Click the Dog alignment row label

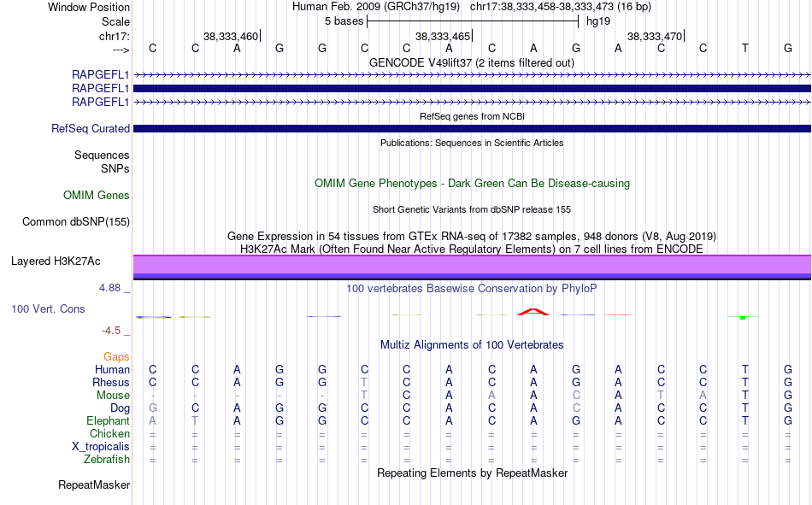tap(120, 408)
